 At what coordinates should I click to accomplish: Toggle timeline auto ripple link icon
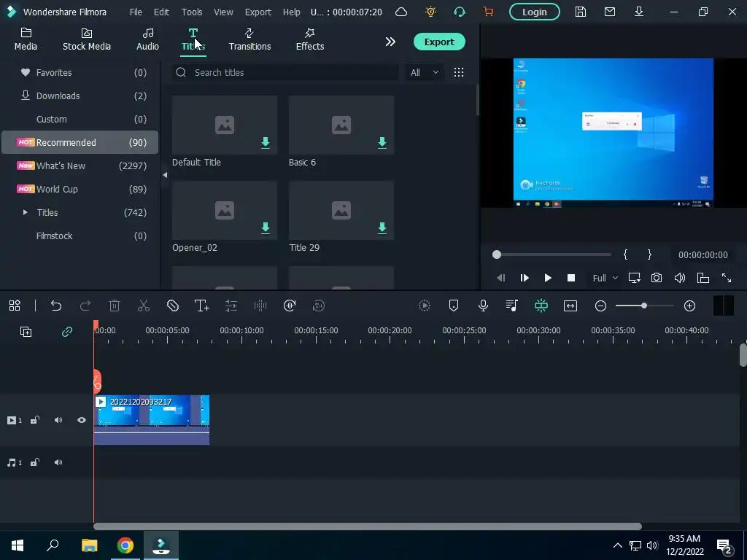[67, 332]
